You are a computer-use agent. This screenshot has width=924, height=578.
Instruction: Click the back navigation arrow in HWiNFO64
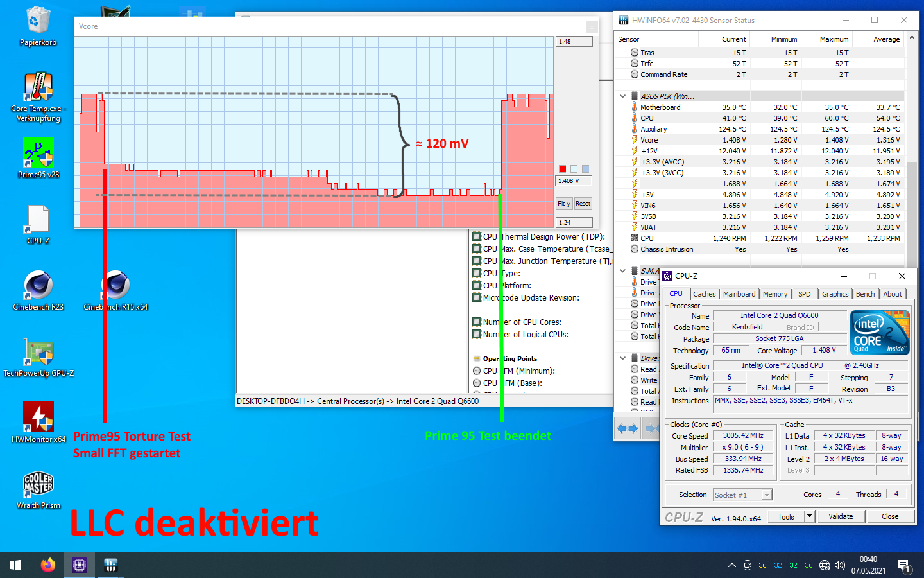pos(623,428)
